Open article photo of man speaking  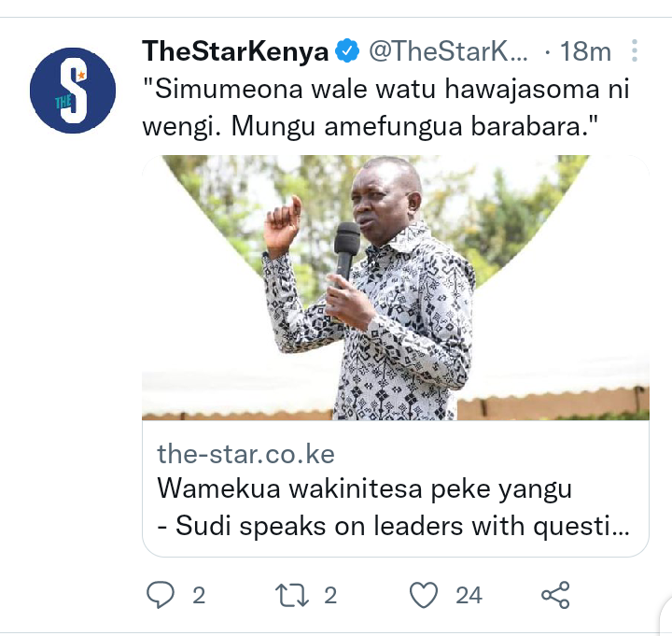point(396,288)
